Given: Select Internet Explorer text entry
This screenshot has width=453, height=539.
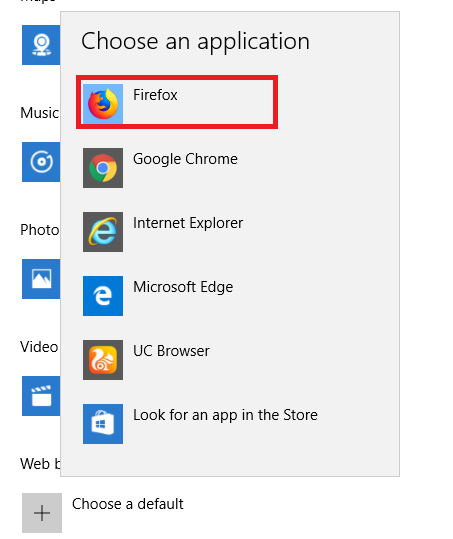Looking at the screenshot, I should click(188, 223).
